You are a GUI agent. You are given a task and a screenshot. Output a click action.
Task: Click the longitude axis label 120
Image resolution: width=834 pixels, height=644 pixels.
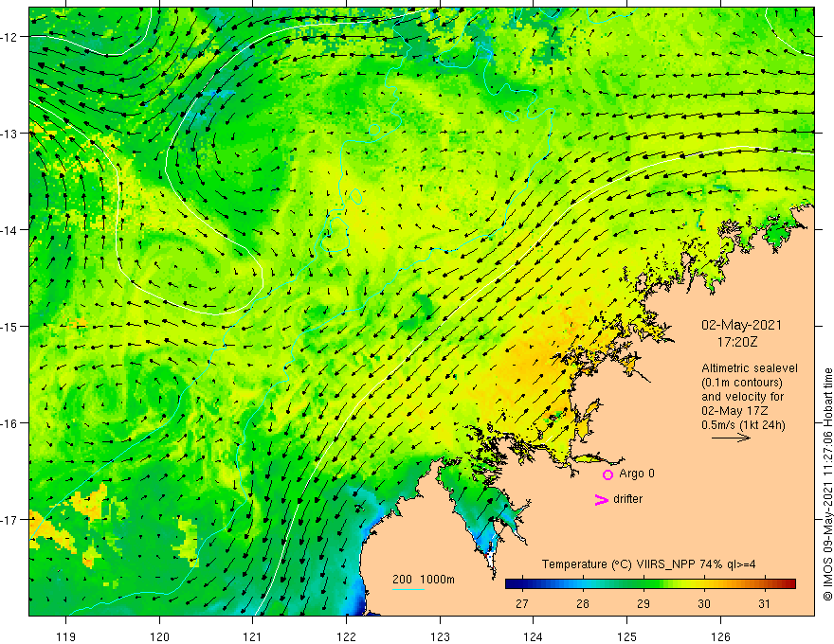(x=159, y=636)
